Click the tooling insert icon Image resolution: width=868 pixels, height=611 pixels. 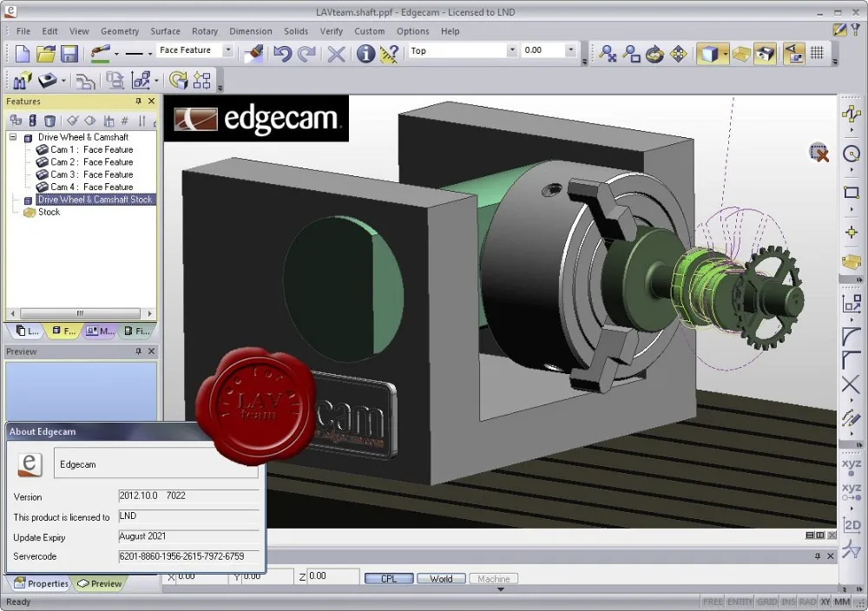point(48,81)
